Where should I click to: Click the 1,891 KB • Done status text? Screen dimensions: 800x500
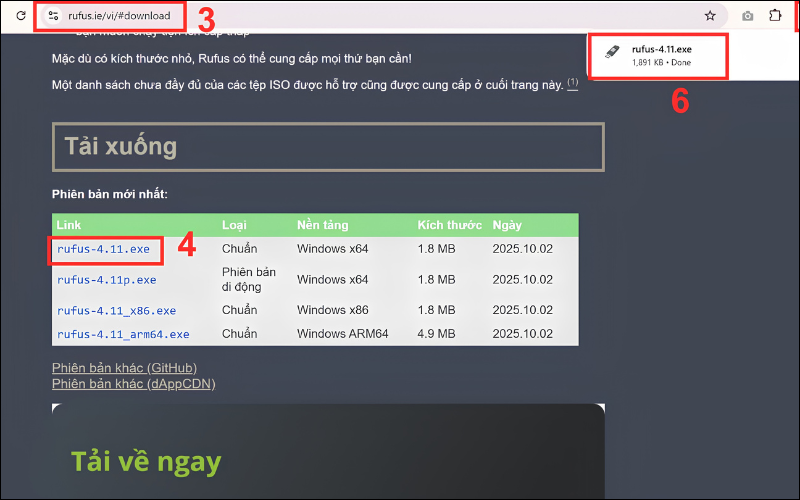coord(661,63)
